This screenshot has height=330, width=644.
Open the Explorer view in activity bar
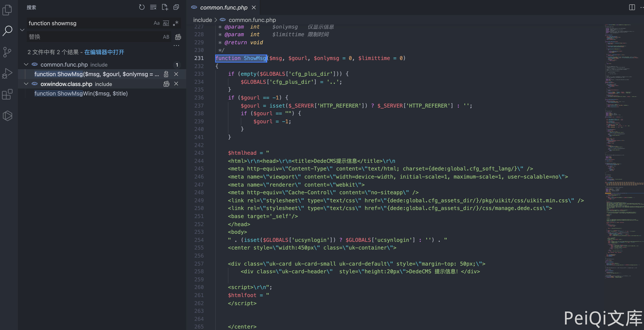7,10
